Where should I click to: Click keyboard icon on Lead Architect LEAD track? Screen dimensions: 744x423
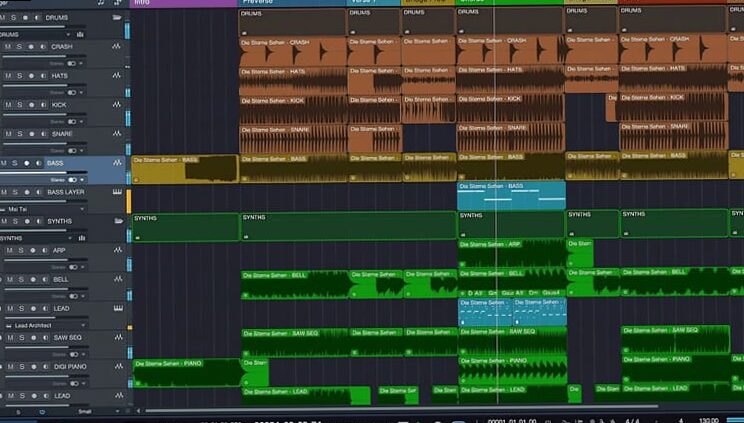(118, 309)
